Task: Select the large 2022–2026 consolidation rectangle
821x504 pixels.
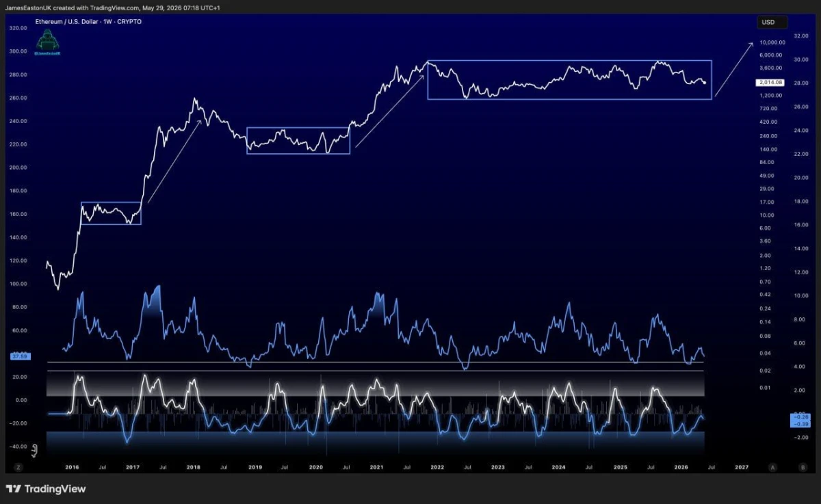Action: point(569,80)
